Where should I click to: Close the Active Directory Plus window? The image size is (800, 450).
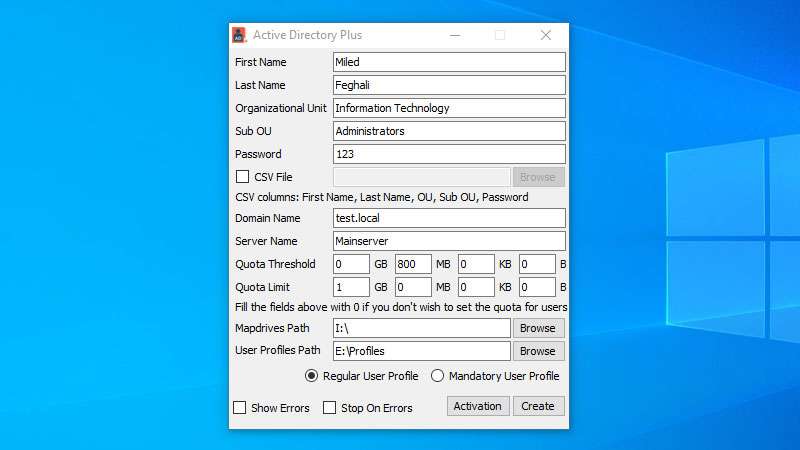pyautogui.click(x=545, y=35)
